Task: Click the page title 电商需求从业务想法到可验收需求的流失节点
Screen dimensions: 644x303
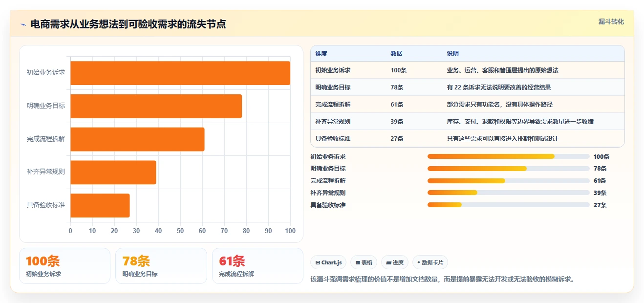Action: coord(128,24)
